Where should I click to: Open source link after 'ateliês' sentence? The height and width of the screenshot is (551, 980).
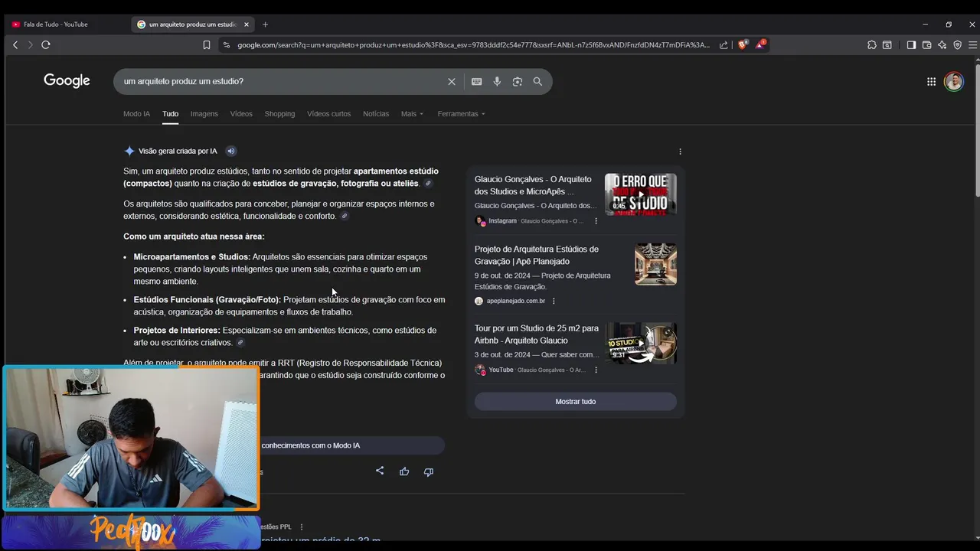429,184
